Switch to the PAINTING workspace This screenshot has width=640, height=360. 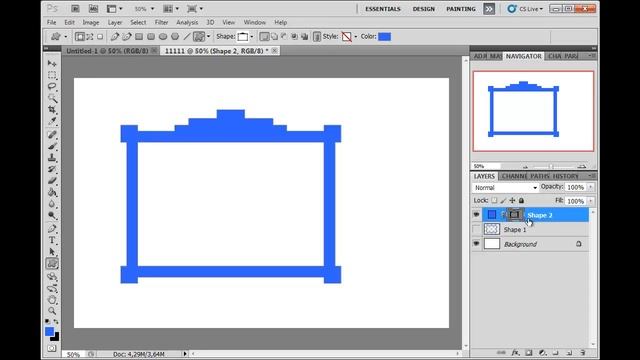click(460, 9)
